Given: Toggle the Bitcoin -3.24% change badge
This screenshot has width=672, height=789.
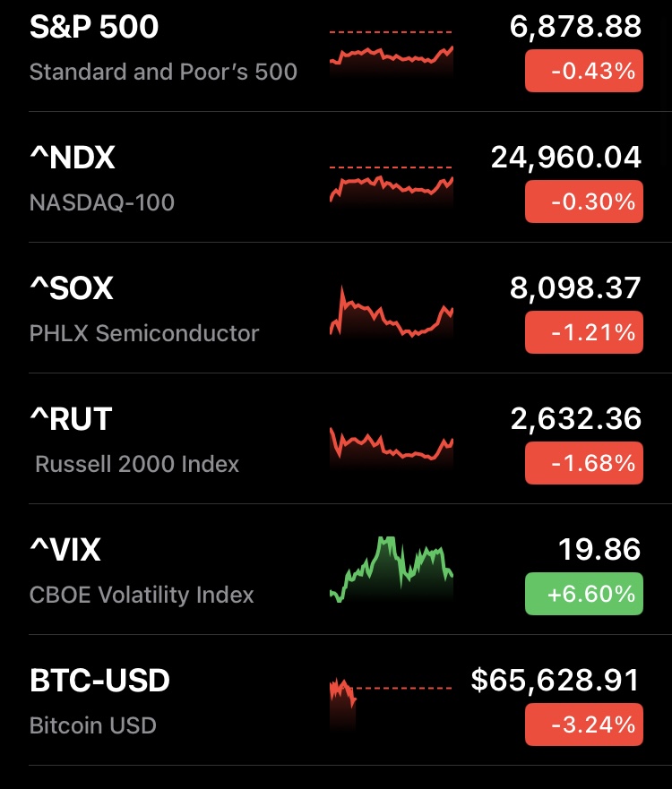Looking at the screenshot, I should point(583,725).
